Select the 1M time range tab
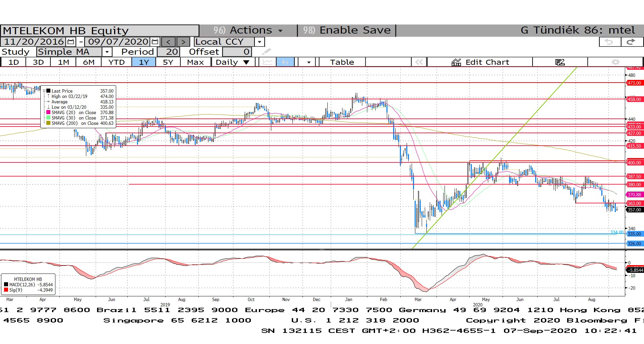Viewport: 644px width, 344px height. click(x=63, y=62)
